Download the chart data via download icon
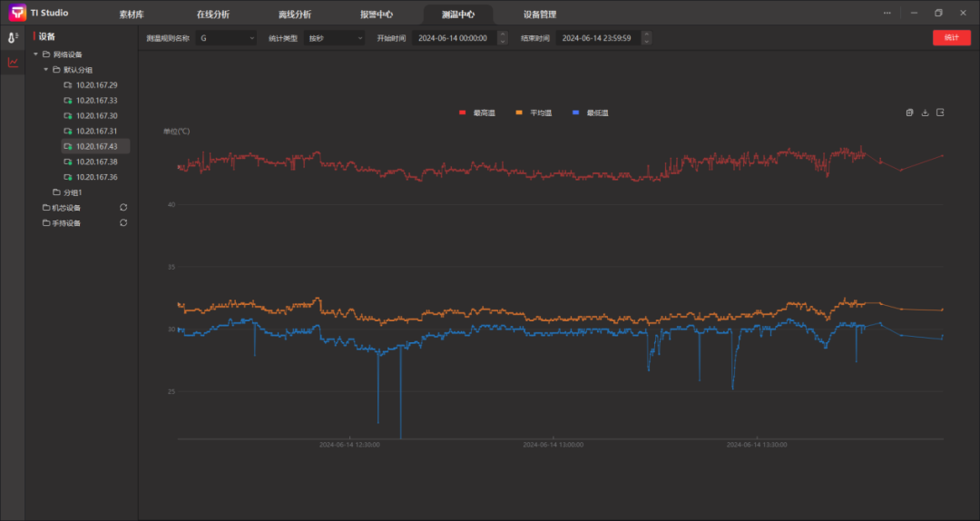 pos(925,113)
